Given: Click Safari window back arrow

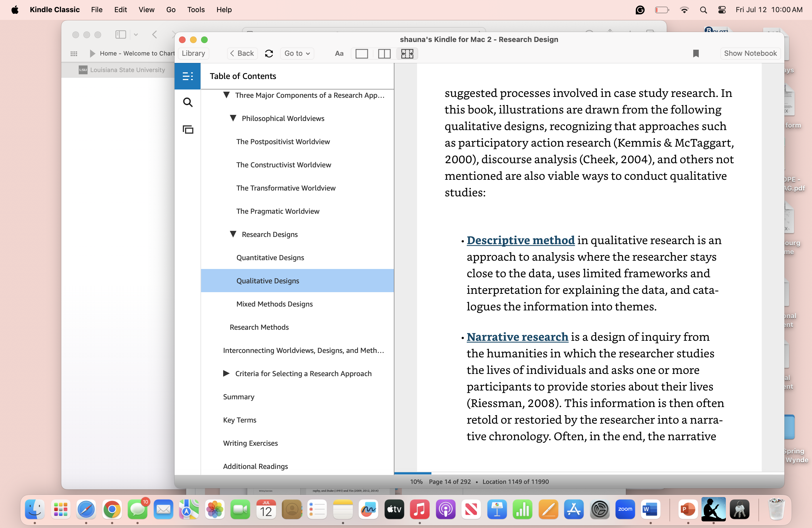Looking at the screenshot, I should click(x=155, y=35).
